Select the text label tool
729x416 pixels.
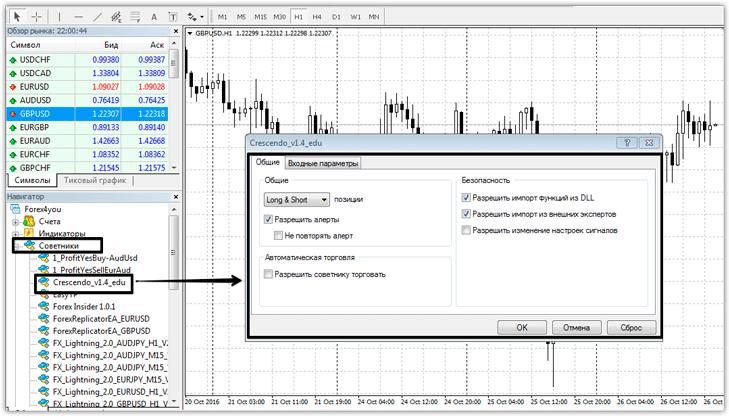click(x=153, y=17)
